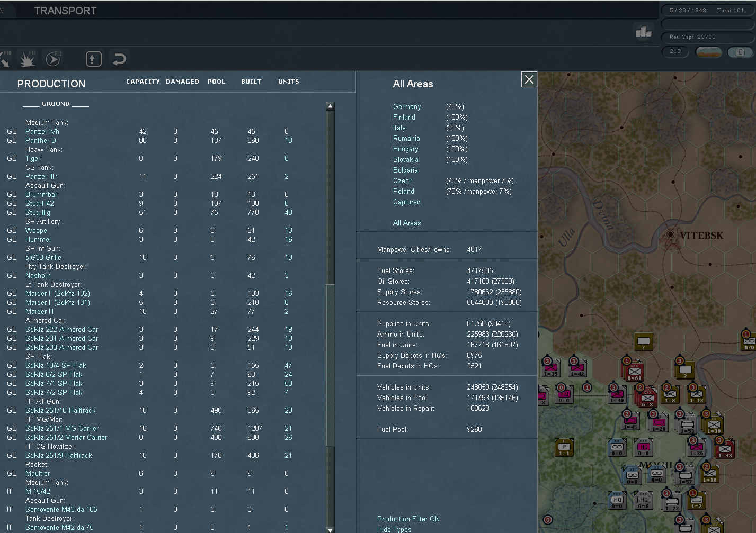Select the red 6=X corps counter

(x=647, y=396)
